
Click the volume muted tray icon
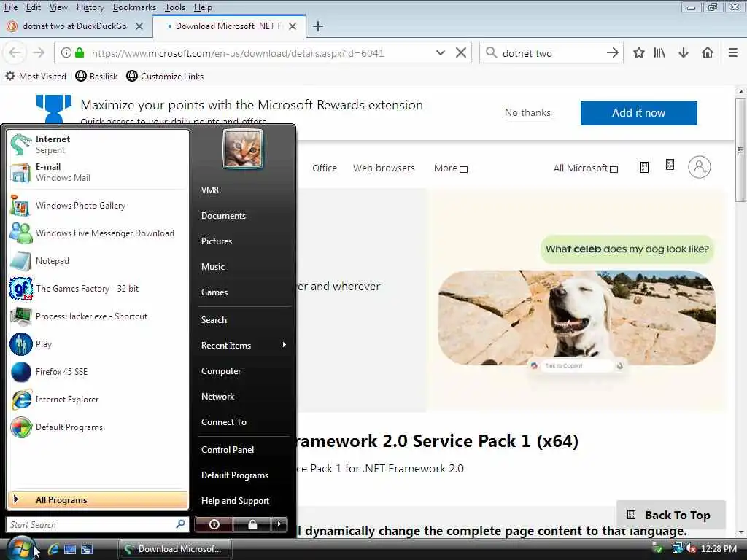(692, 548)
